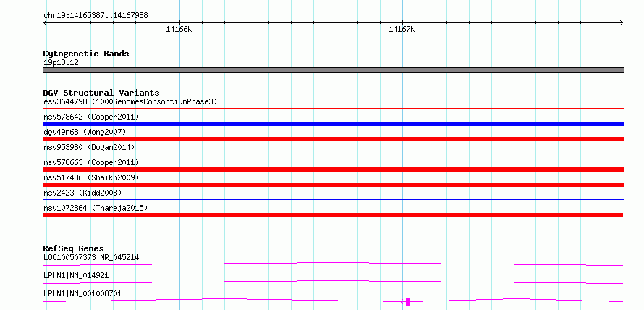Open the nsv517436 (Shaikh2009) variant label
The height and width of the screenshot is (310, 644).
point(91,177)
